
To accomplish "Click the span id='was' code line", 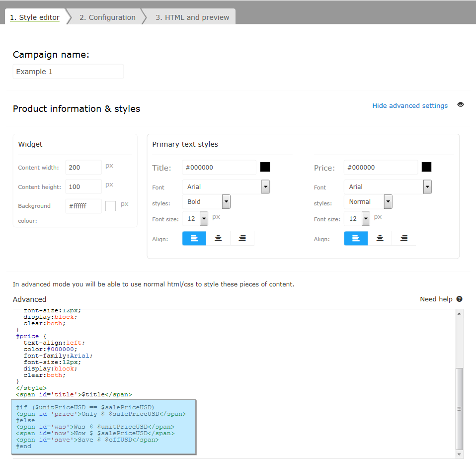I will point(95,427).
